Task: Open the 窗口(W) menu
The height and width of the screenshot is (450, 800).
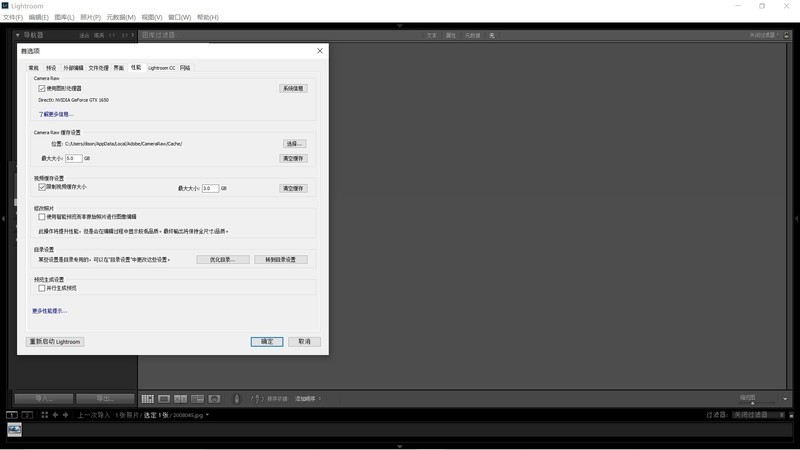Action: click(180, 17)
